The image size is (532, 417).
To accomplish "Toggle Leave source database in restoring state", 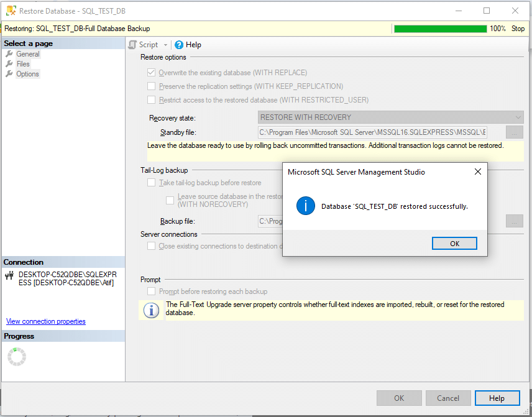I will pos(170,200).
